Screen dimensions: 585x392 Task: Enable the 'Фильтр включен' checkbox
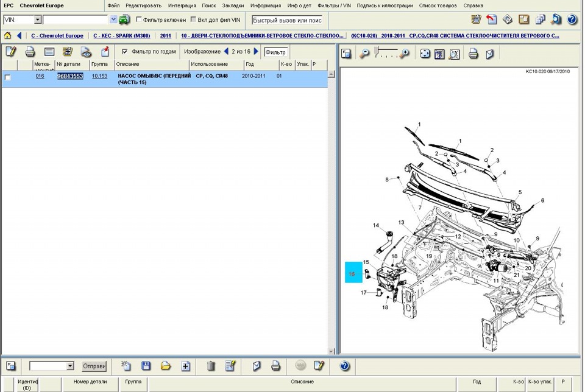point(139,20)
